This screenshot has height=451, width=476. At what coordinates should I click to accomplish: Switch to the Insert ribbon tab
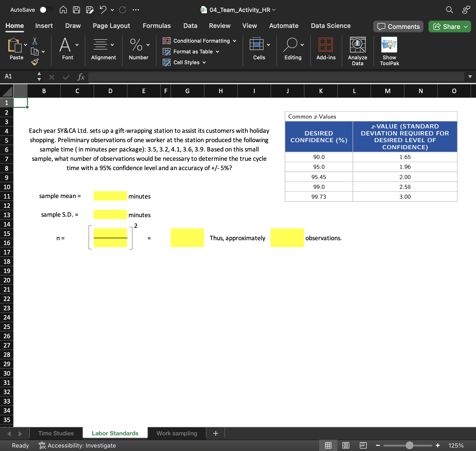(44, 26)
